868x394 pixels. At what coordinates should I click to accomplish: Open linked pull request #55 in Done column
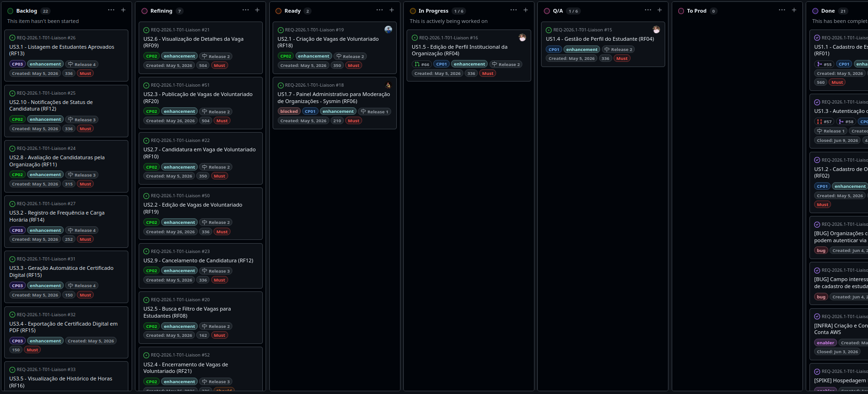pos(824,64)
